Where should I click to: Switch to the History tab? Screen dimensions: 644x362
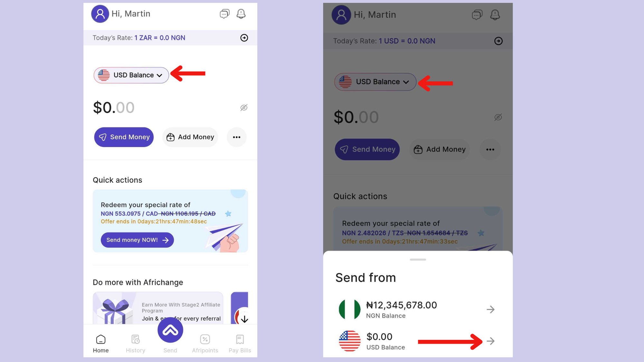coord(136,344)
